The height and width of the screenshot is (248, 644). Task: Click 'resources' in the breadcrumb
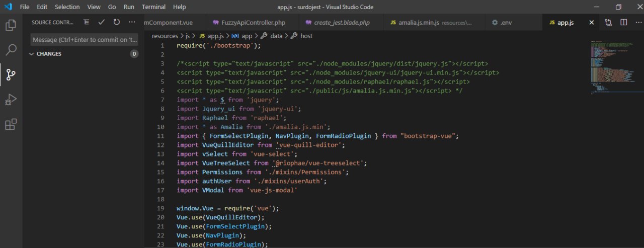[165, 36]
